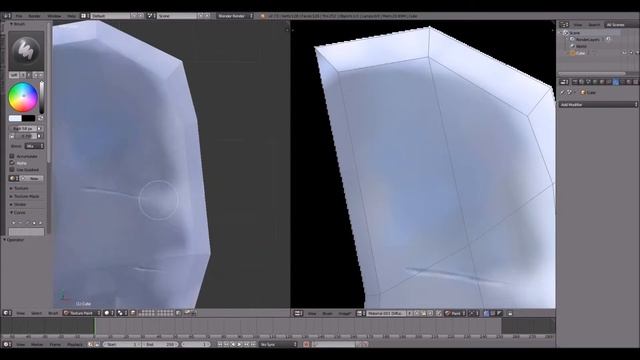The width and height of the screenshot is (640, 360).
Task: Click the palette browse icon beside New
Action: pyautogui.click(x=13, y=178)
